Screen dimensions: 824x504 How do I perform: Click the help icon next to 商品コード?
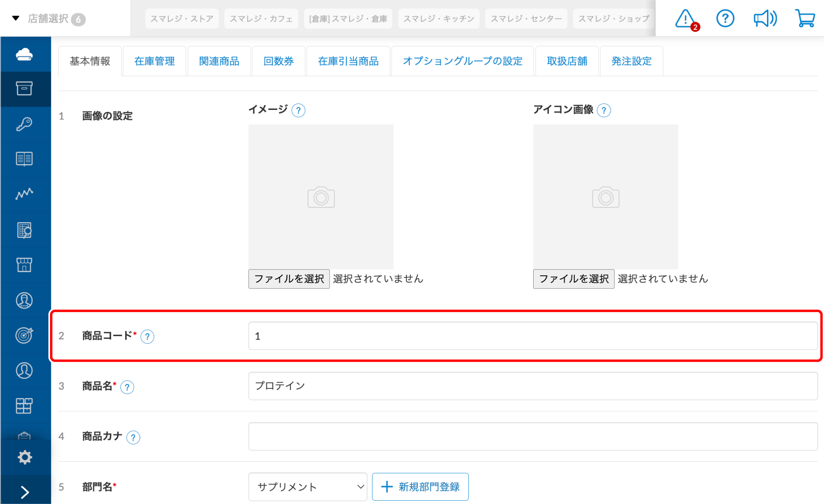coord(147,337)
